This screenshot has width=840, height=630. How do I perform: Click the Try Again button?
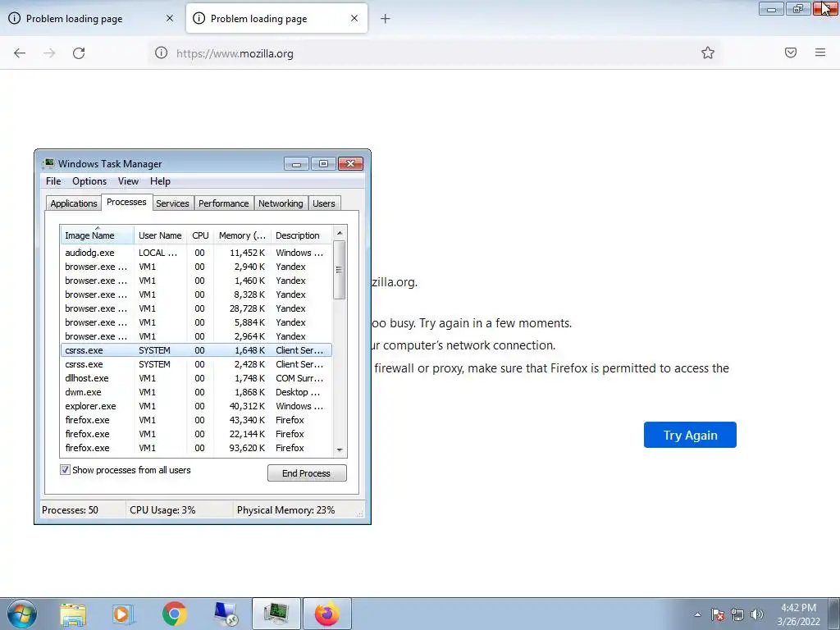click(690, 435)
